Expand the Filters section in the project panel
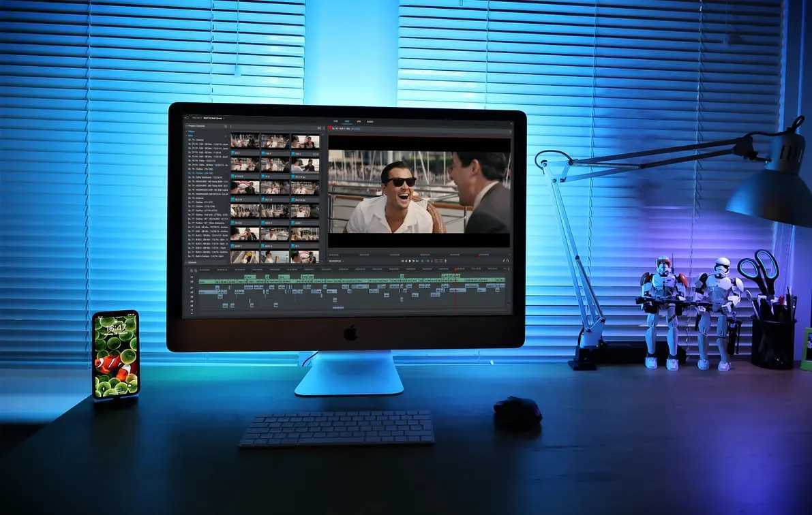The width and height of the screenshot is (812, 515). click(190, 131)
